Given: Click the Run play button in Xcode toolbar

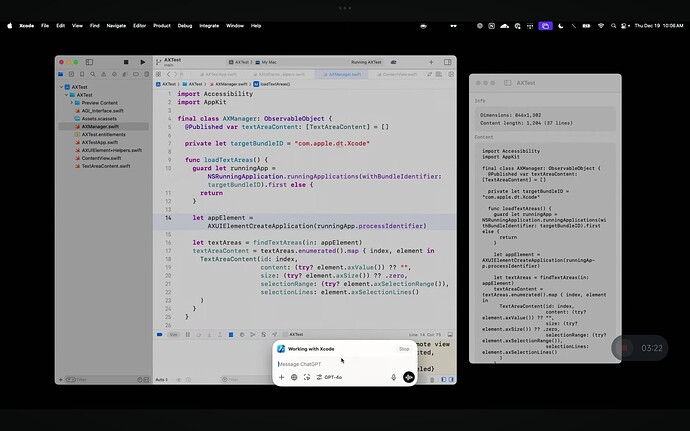Looking at the screenshot, I should pyautogui.click(x=143, y=62).
